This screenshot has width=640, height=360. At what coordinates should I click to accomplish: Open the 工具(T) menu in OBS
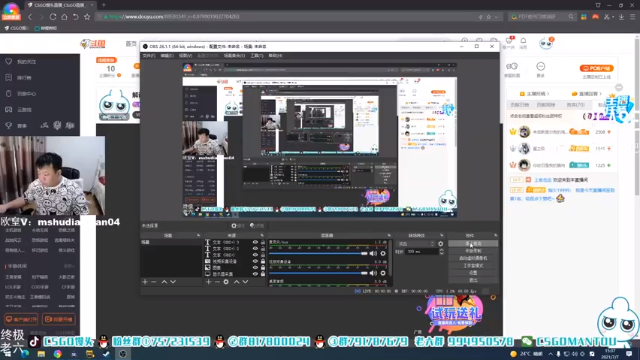[257, 56]
